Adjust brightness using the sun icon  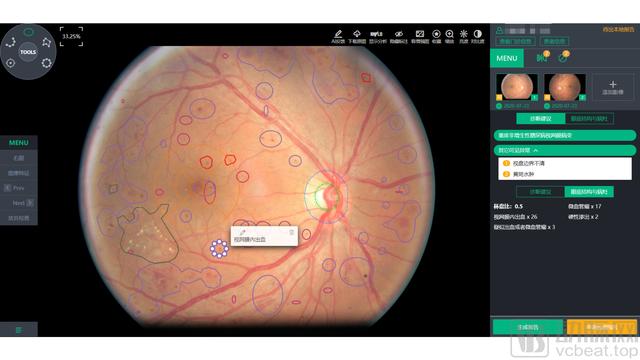[x=463, y=34]
